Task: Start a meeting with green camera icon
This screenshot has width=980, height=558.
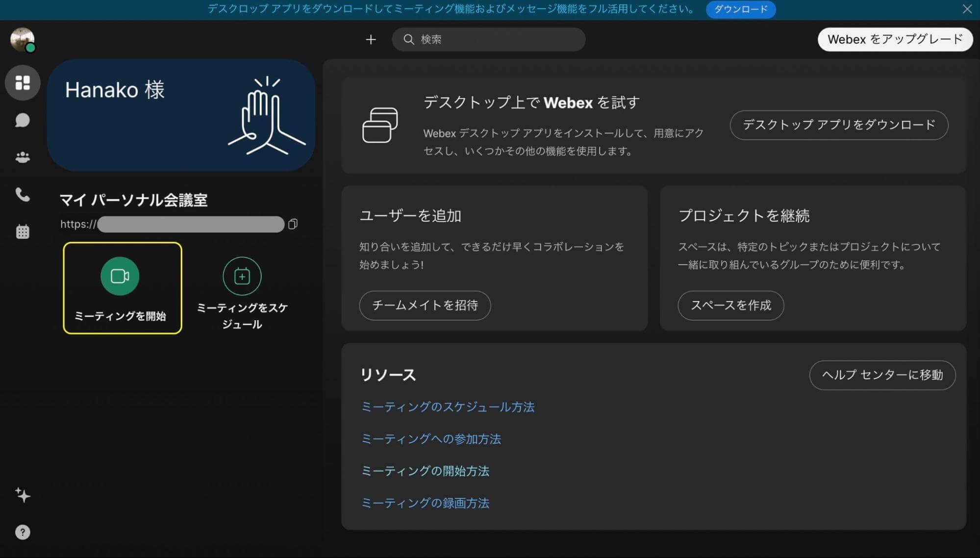Action: coord(120,276)
